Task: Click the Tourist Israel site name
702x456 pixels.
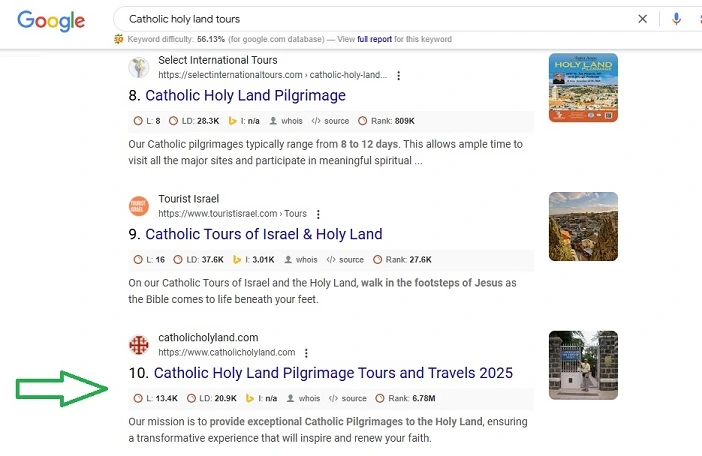Action: [188, 199]
